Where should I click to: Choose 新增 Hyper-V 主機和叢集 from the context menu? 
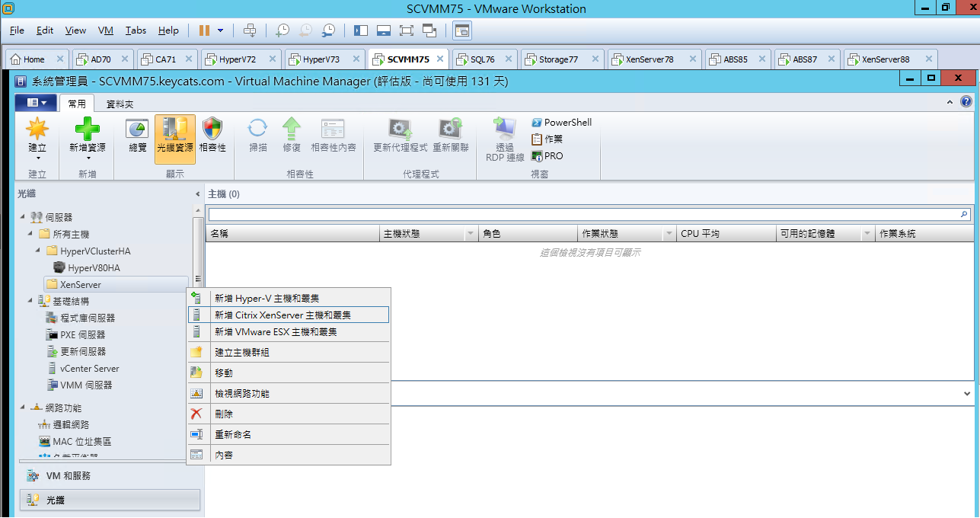289,299
